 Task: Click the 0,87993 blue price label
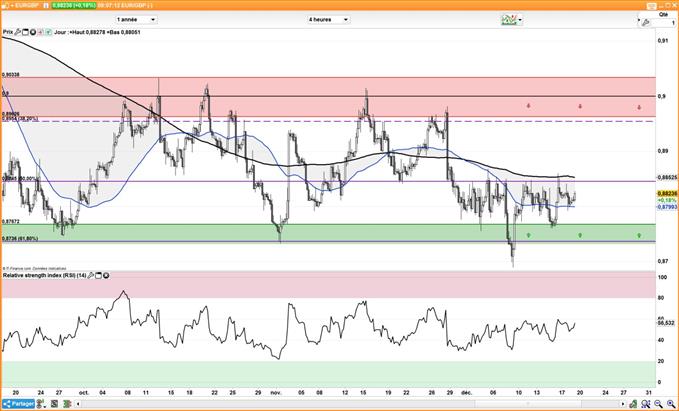tap(667, 207)
